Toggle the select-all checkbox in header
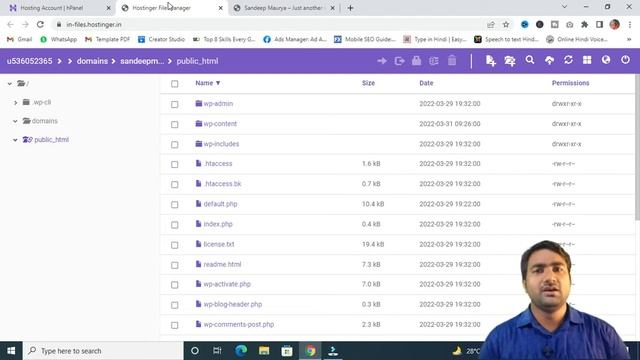640x360 pixels. pyautogui.click(x=175, y=84)
